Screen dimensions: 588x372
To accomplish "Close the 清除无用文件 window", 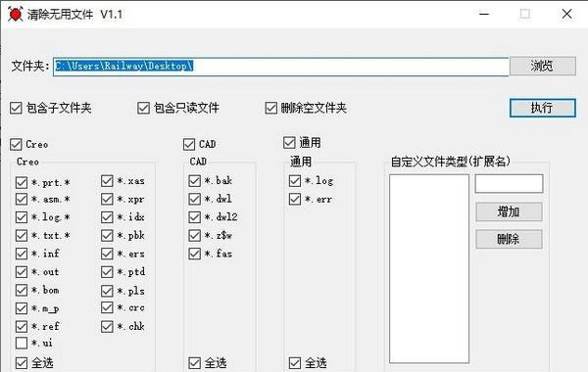I will pyautogui.click(x=566, y=15).
